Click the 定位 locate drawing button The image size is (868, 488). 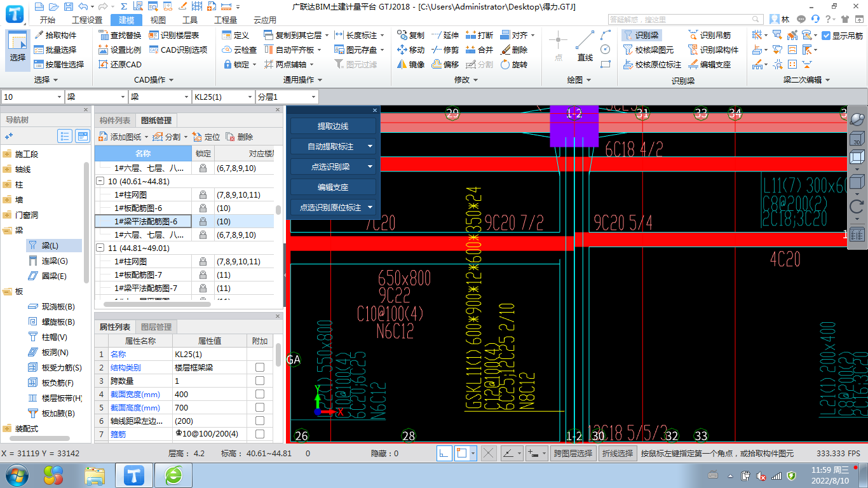coord(206,137)
